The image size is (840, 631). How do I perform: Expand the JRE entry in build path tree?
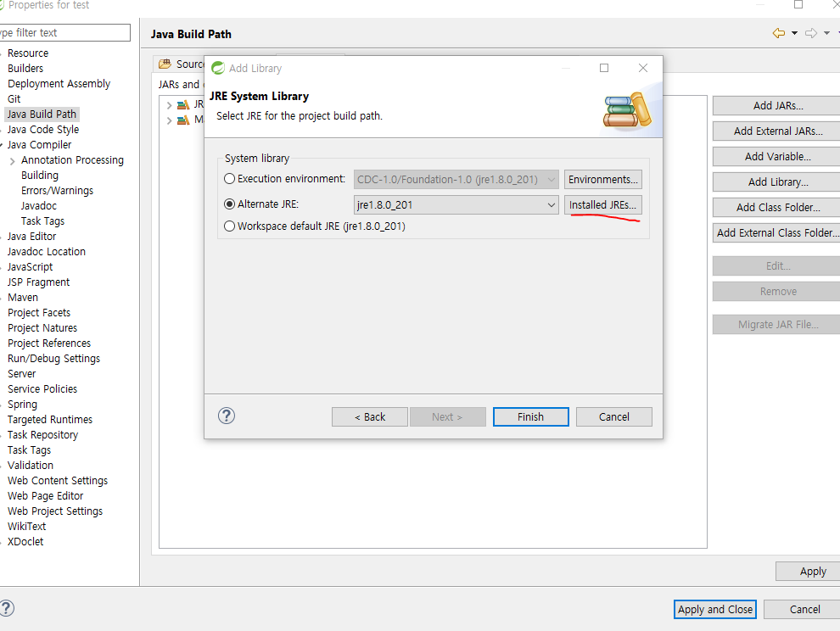170,105
